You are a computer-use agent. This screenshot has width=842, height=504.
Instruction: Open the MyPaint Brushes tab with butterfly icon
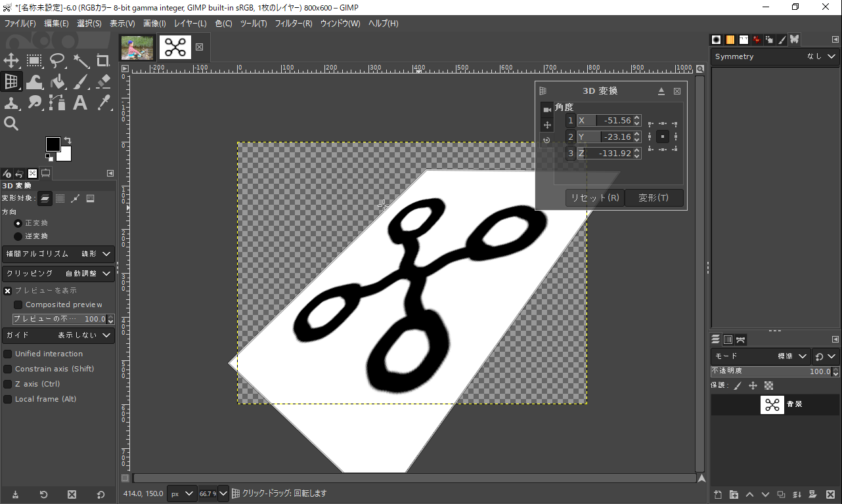pyautogui.click(x=795, y=39)
